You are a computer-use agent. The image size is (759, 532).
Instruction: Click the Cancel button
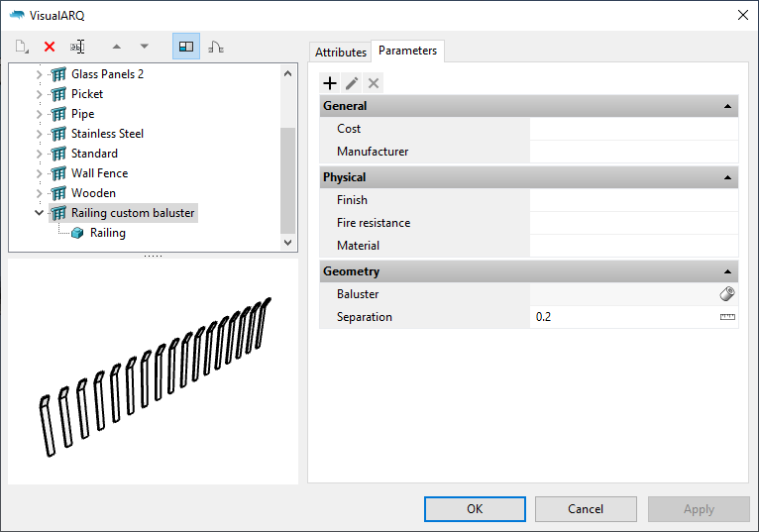pos(586,509)
